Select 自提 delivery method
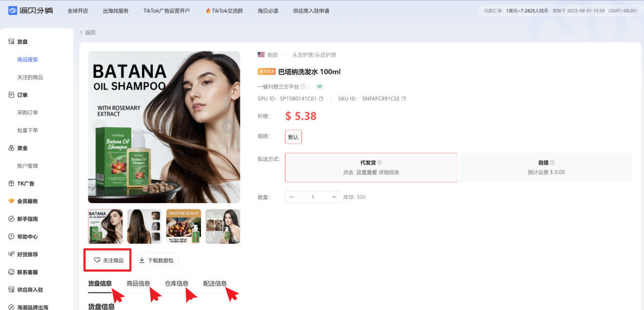The height and width of the screenshot is (310, 644). pyautogui.click(x=545, y=167)
